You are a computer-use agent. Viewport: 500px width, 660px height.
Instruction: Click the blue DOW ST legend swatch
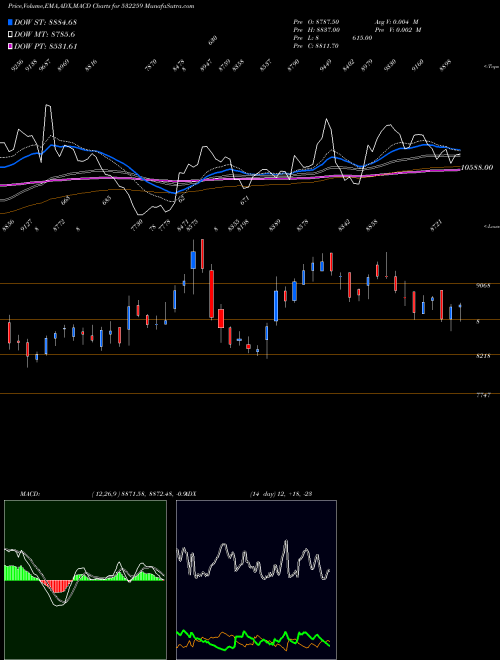[10, 22]
